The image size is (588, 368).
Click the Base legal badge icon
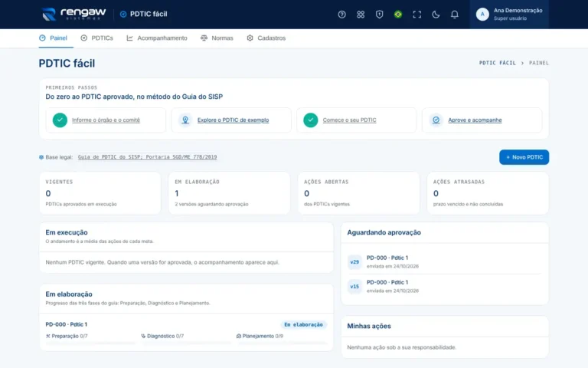41,157
